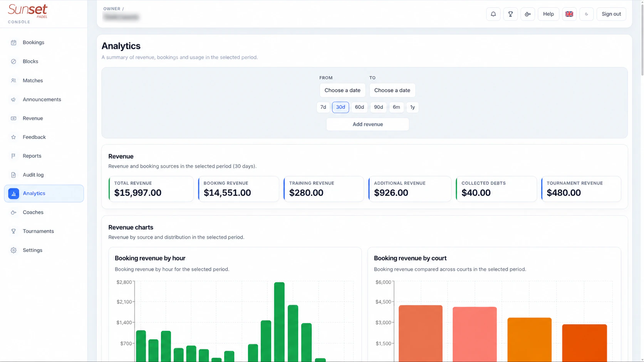
Task: Open Bookings label in the sidebar
Action: [x=34, y=43]
